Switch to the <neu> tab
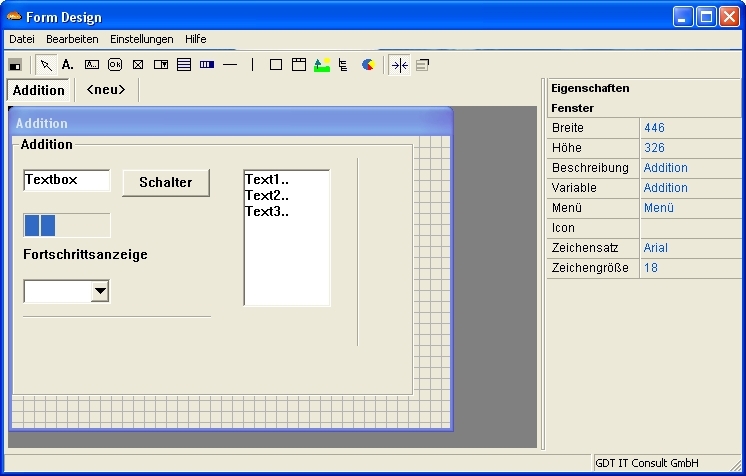The height and width of the screenshot is (476, 746). [x=106, y=90]
